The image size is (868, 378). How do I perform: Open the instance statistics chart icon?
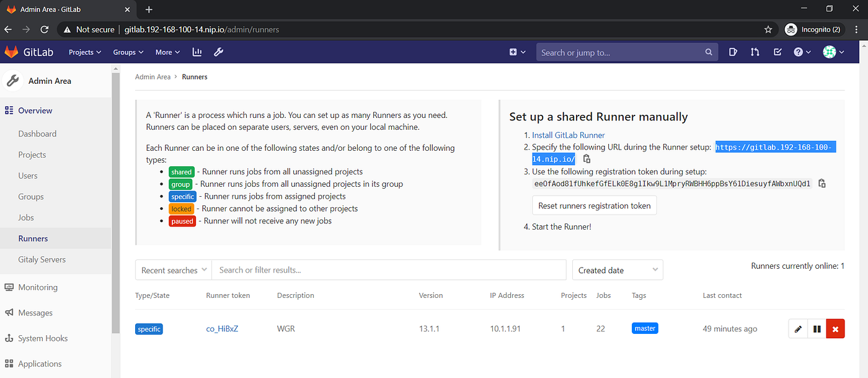(x=197, y=52)
